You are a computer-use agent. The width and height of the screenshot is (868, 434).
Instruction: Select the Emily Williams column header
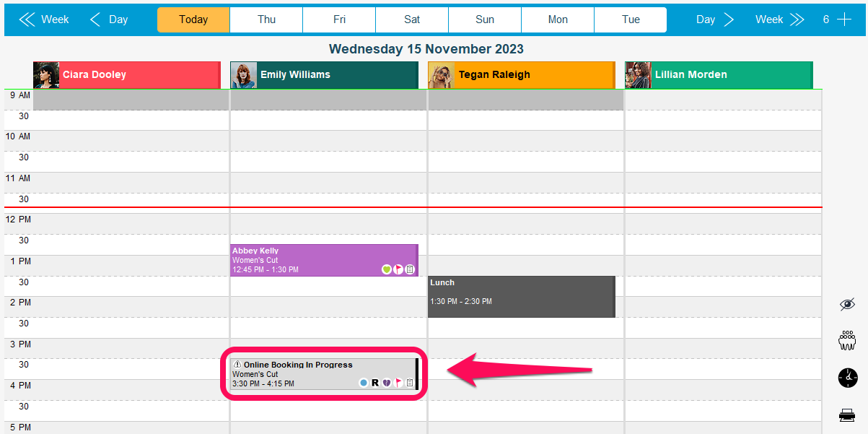coord(325,75)
